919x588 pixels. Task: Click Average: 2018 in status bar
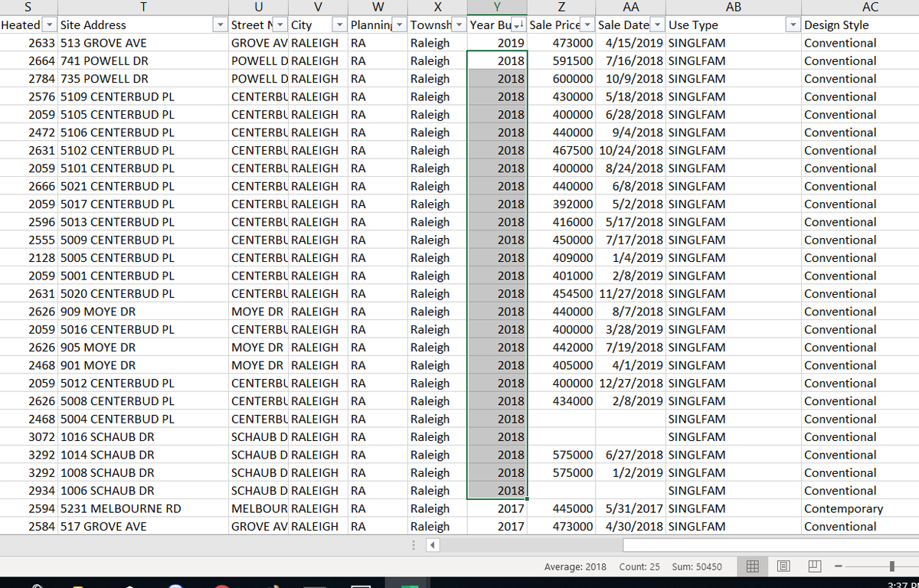575,567
